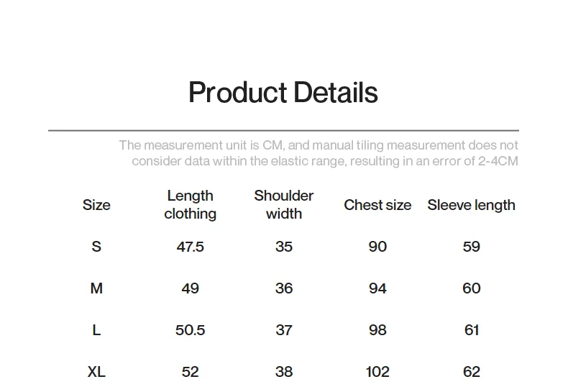Click the Length clothing column header

tap(191, 205)
